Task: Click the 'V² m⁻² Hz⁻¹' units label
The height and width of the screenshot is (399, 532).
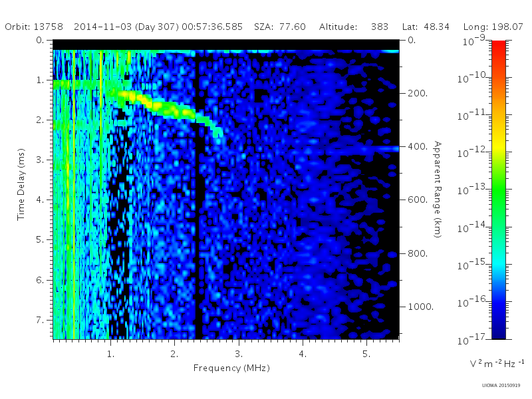Action: tap(497, 363)
